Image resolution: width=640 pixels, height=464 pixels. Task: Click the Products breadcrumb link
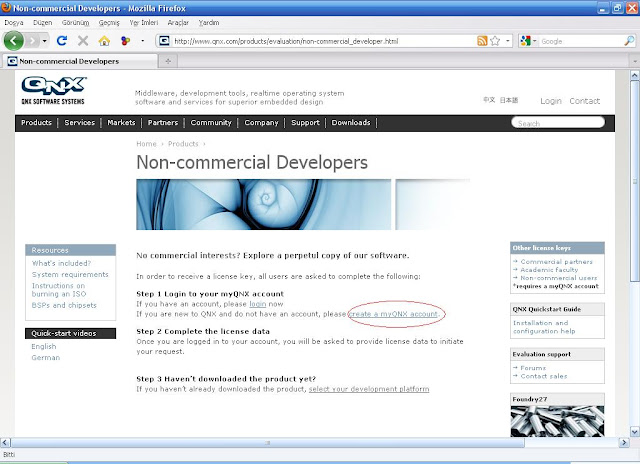(183, 144)
